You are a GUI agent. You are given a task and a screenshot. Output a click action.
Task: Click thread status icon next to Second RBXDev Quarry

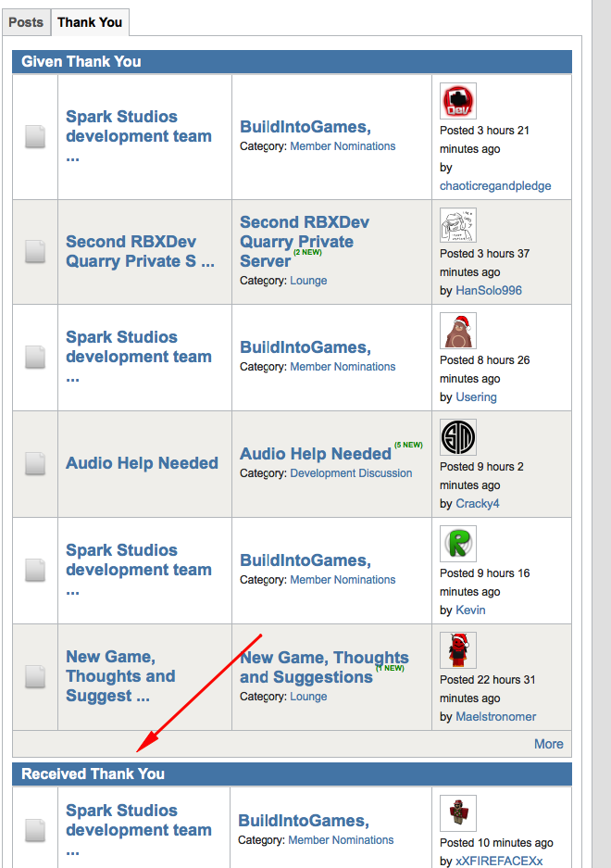click(35, 251)
